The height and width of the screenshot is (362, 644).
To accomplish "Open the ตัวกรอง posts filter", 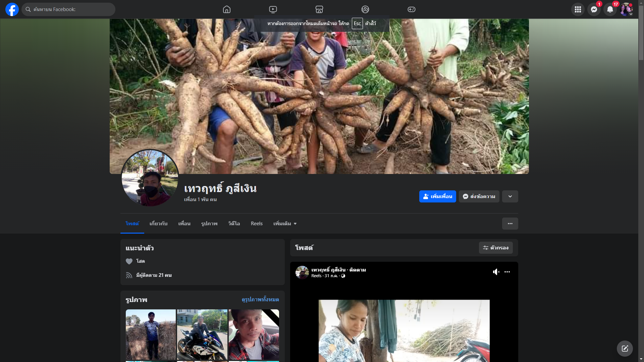I will pos(496,248).
